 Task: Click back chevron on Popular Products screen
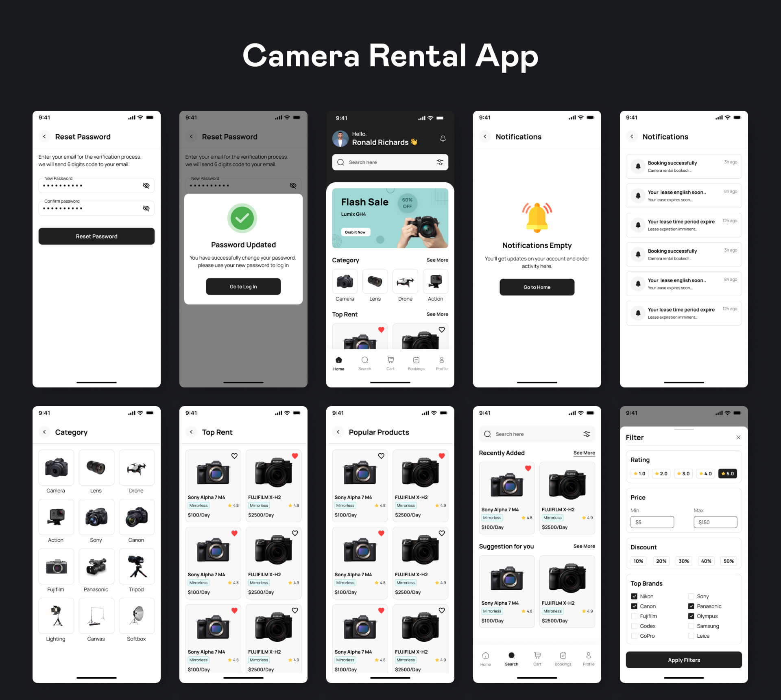click(x=338, y=432)
